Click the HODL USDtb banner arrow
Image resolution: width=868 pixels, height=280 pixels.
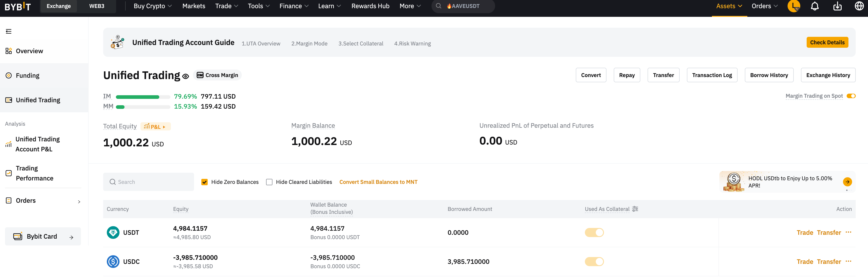[848, 182]
